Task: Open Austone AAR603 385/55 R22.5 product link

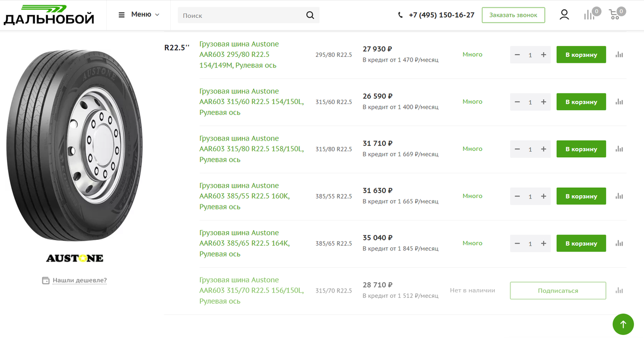Action: pyautogui.click(x=244, y=196)
